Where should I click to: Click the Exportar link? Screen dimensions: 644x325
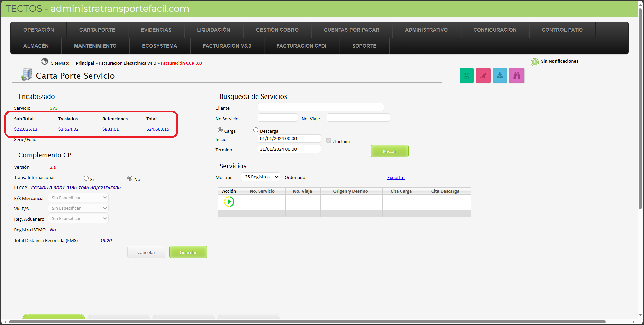tap(396, 178)
